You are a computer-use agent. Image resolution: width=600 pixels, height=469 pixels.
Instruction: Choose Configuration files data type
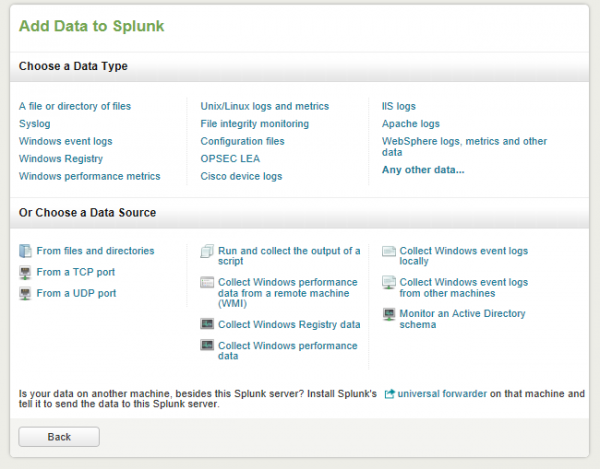(x=243, y=141)
